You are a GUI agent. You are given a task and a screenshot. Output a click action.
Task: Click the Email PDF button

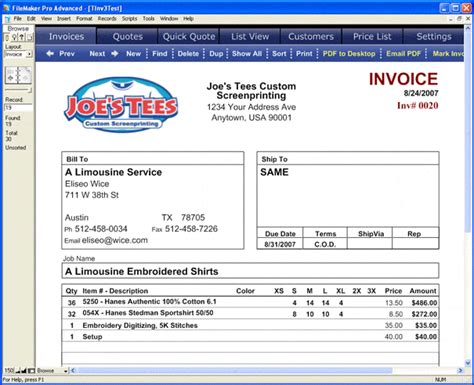click(x=403, y=53)
